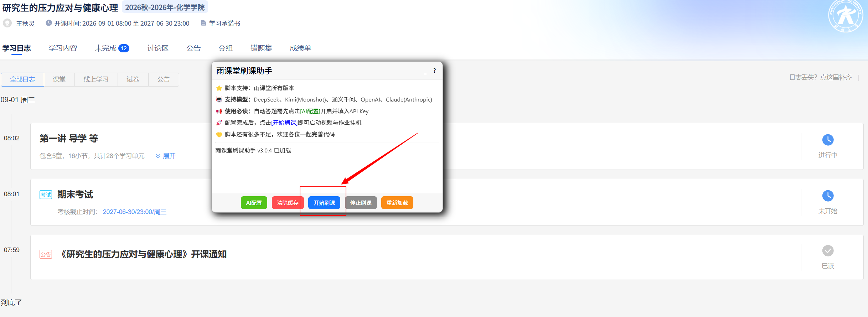Image resolution: width=868 pixels, height=317 pixels.
Task: Select the 试卷 log filter
Action: (133, 79)
